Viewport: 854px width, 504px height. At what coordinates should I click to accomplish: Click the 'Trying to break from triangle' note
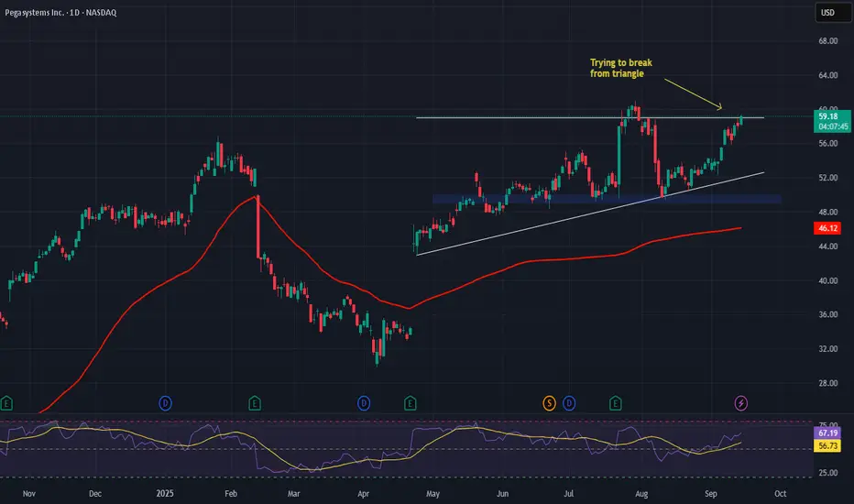(621, 68)
